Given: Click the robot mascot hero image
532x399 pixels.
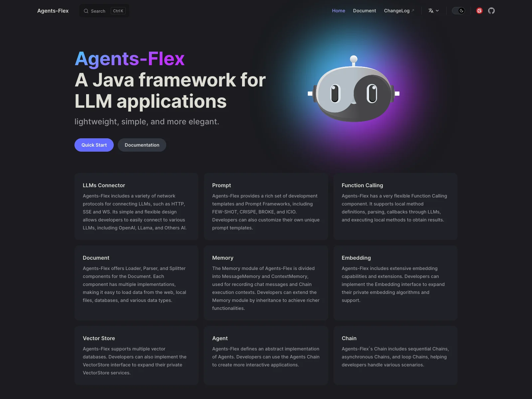Looking at the screenshot, I should pyautogui.click(x=354, y=89).
